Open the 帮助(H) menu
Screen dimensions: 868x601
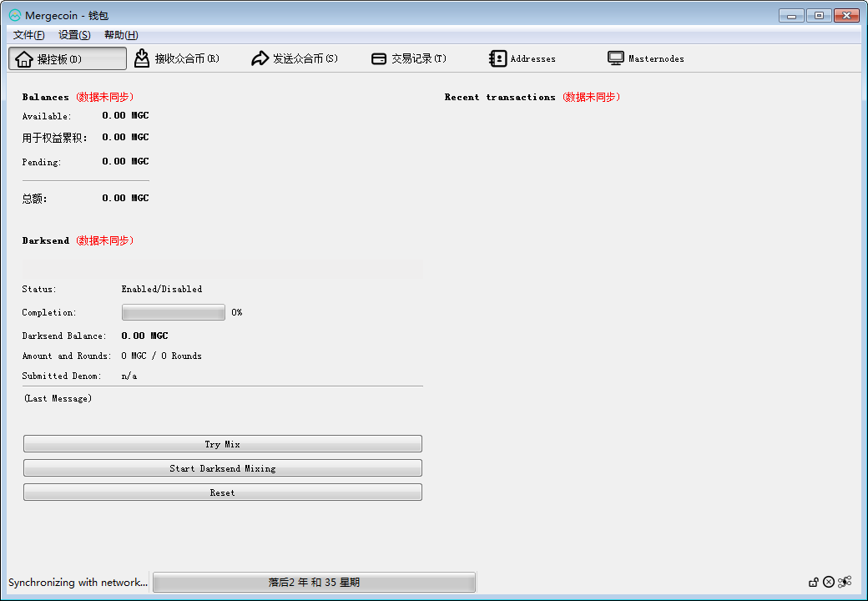(x=121, y=35)
